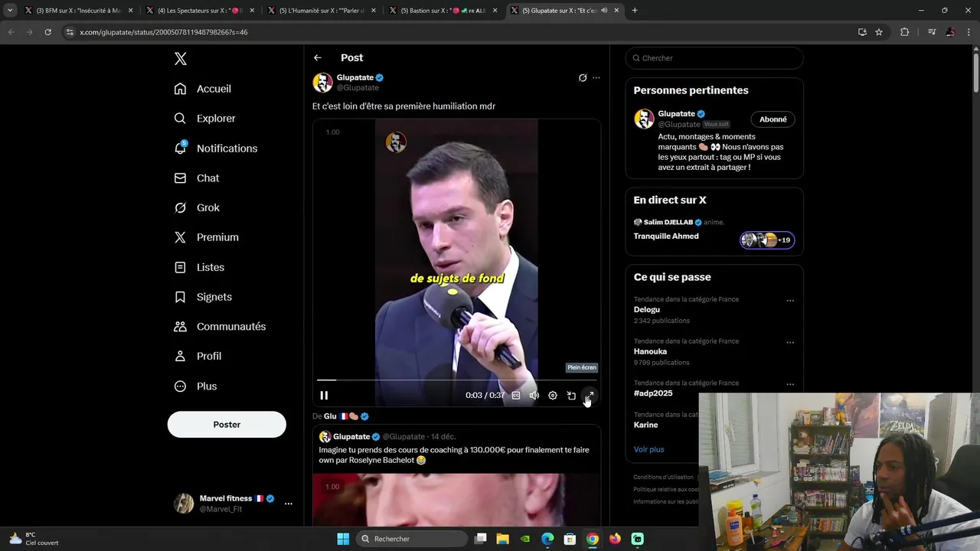This screenshot has width=980, height=551.
Task: Open File Explorer from the taskbar
Action: pos(503,539)
